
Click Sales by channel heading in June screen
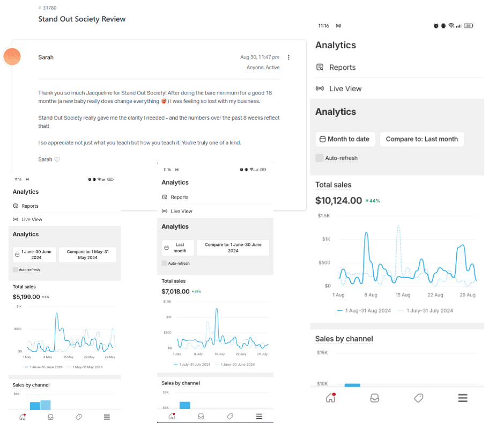pos(31,385)
